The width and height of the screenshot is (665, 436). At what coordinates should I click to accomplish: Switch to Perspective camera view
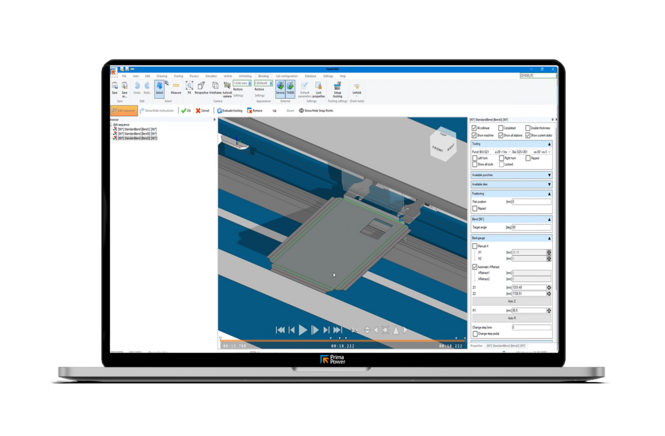[x=201, y=87]
